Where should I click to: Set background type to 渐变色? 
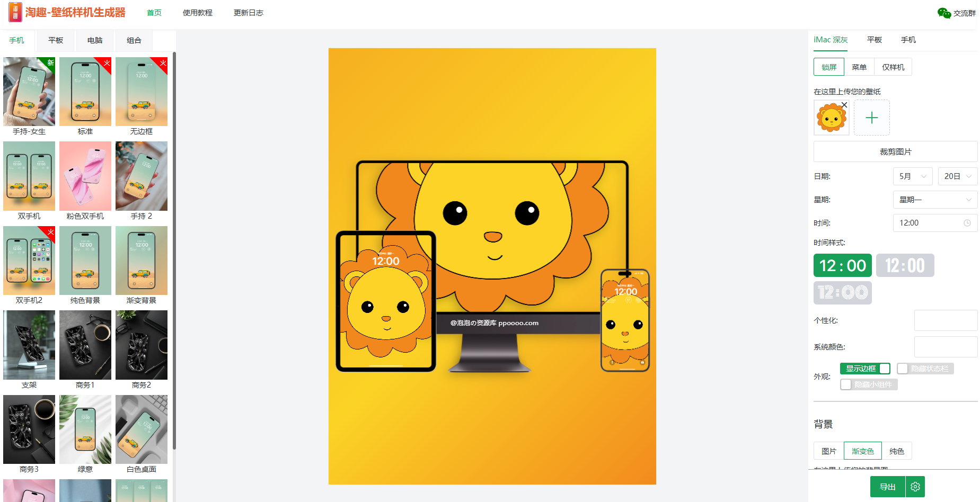click(x=863, y=451)
